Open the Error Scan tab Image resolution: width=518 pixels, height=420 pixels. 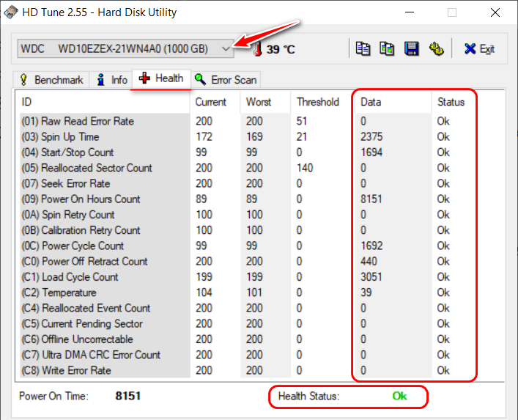[x=226, y=79]
